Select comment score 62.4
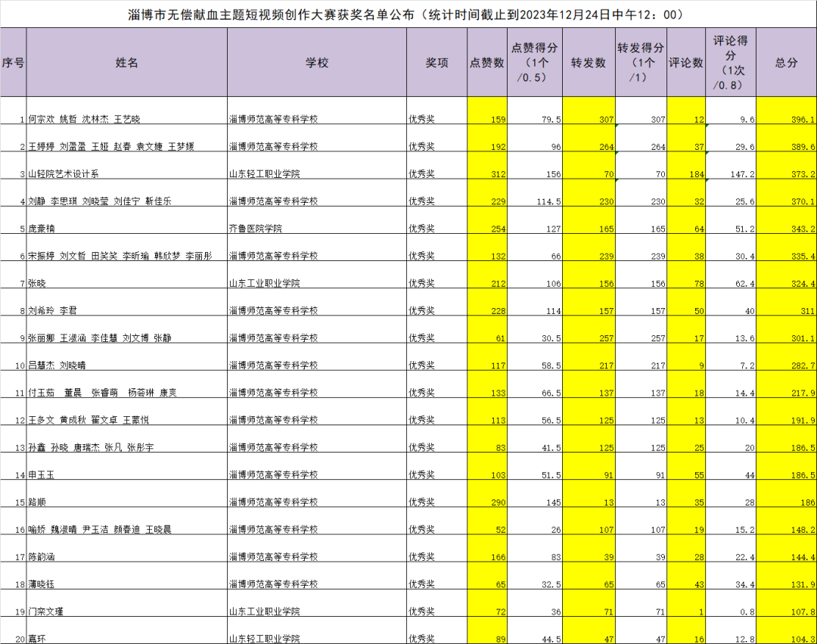The height and width of the screenshot is (644, 817). click(x=731, y=275)
